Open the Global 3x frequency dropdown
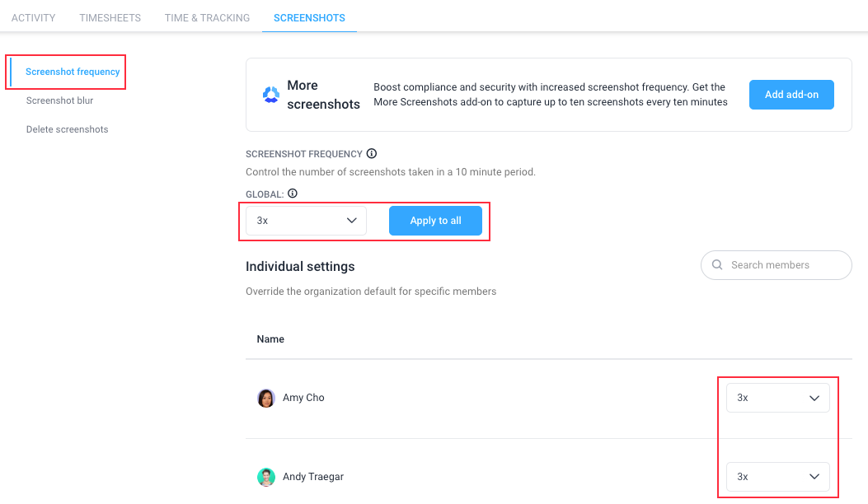 [306, 221]
